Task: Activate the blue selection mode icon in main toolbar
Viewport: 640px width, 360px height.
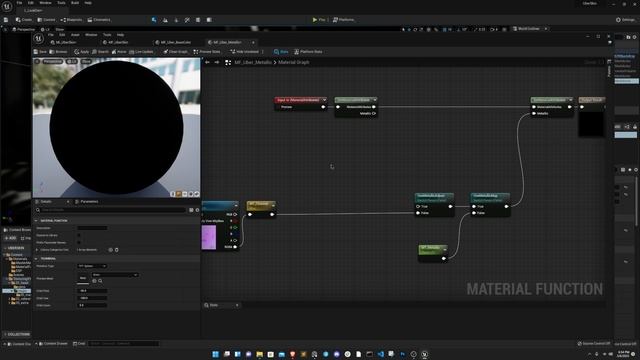Action: [x=154, y=20]
